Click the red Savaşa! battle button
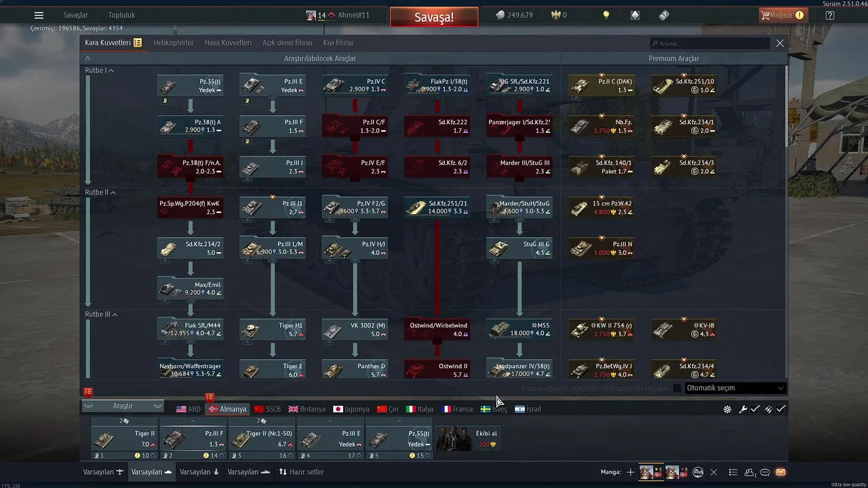The width and height of the screenshot is (868, 488). pyautogui.click(x=434, y=17)
